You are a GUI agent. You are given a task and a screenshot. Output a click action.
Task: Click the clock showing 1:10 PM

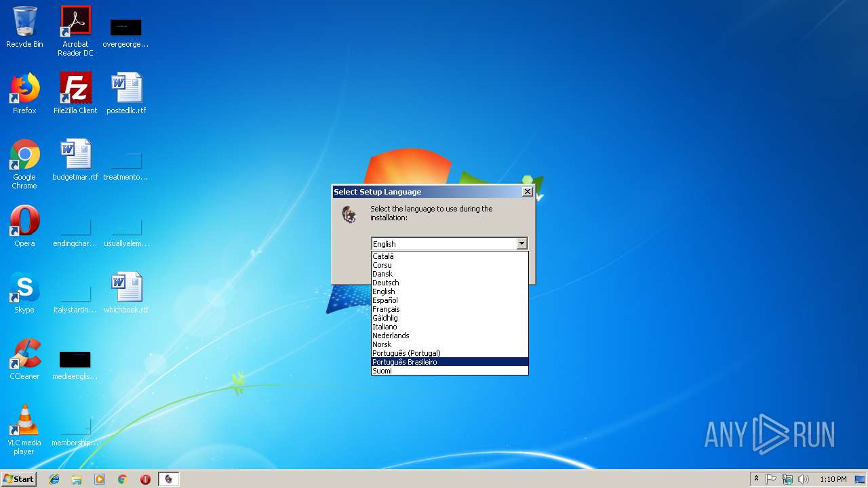[x=833, y=479]
